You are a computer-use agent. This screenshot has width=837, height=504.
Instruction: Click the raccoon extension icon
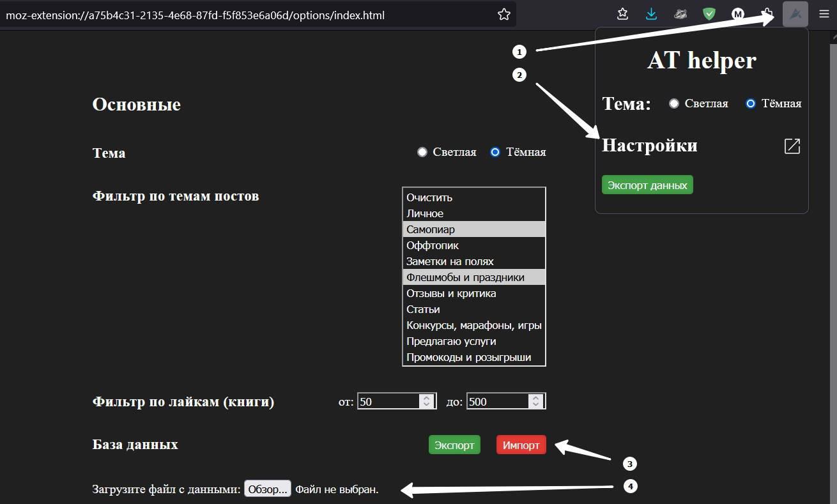[680, 14]
